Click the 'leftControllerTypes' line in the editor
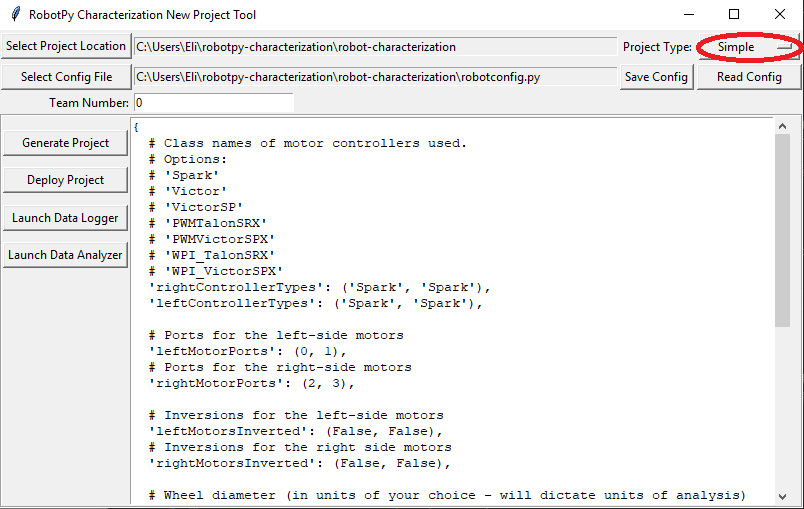The height and width of the screenshot is (509, 804). pos(315,303)
